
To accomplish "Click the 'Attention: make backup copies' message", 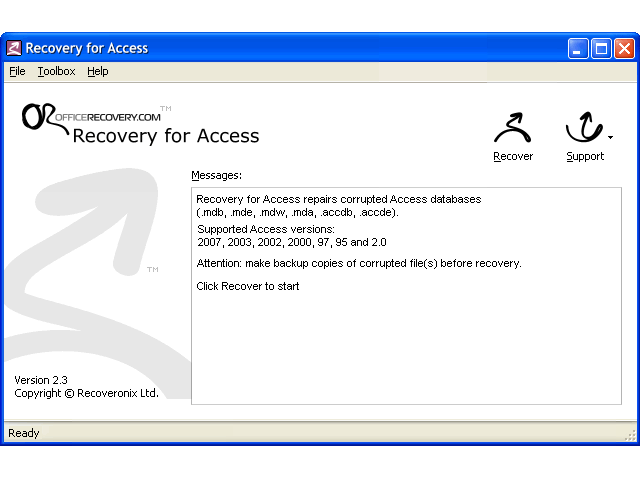I will point(359,263).
